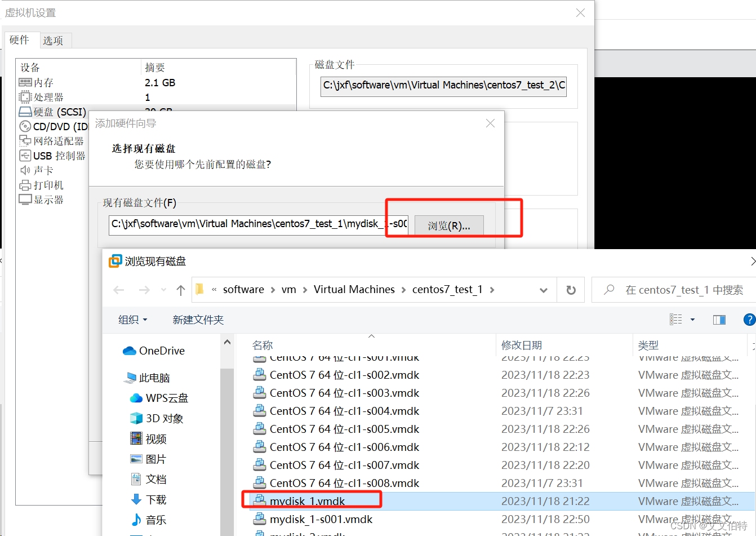Image resolution: width=756 pixels, height=536 pixels.
Task: Select the 内存 memory device icon
Action: click(x=25, y=82)
